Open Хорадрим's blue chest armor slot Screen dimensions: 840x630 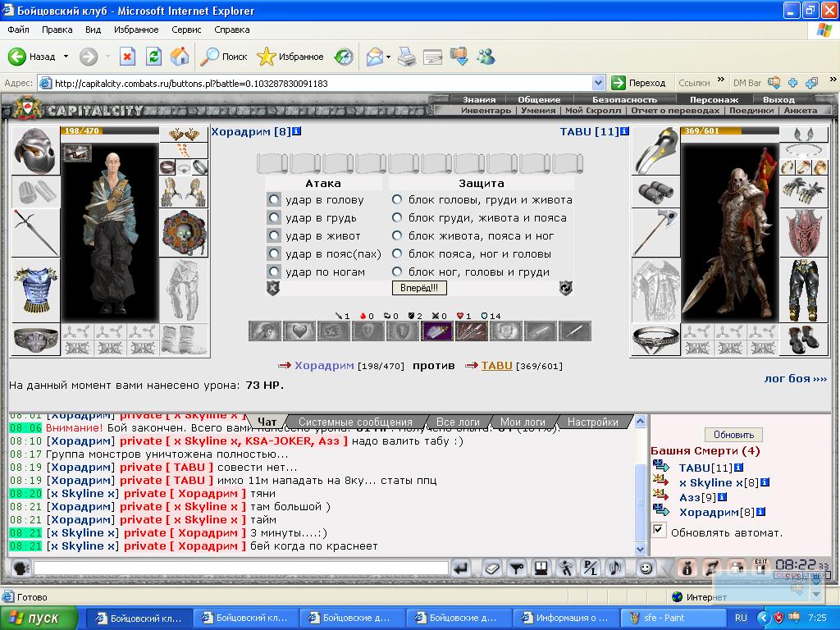click(x=35, y=290)
